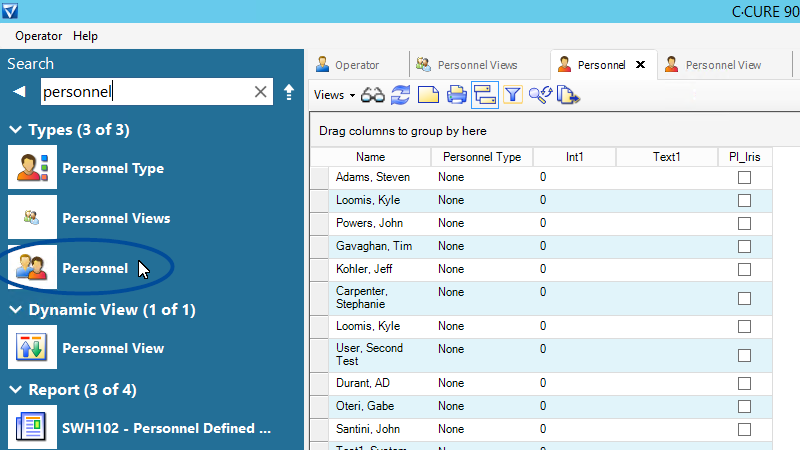Click the Personnel Views tab icon
This screenshot has width=800, height=450.
click(x=423, y=64)
